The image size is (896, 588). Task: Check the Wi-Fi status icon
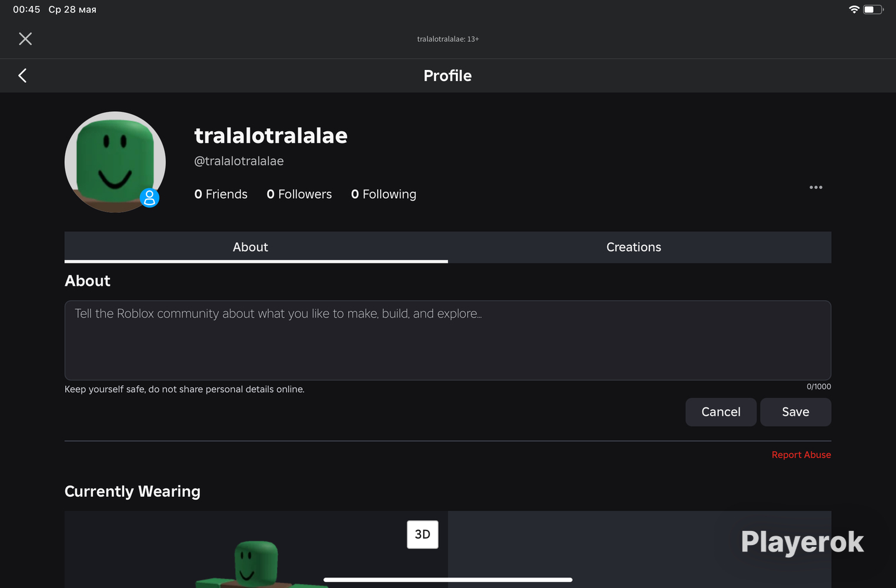click(x=854, y=9)
